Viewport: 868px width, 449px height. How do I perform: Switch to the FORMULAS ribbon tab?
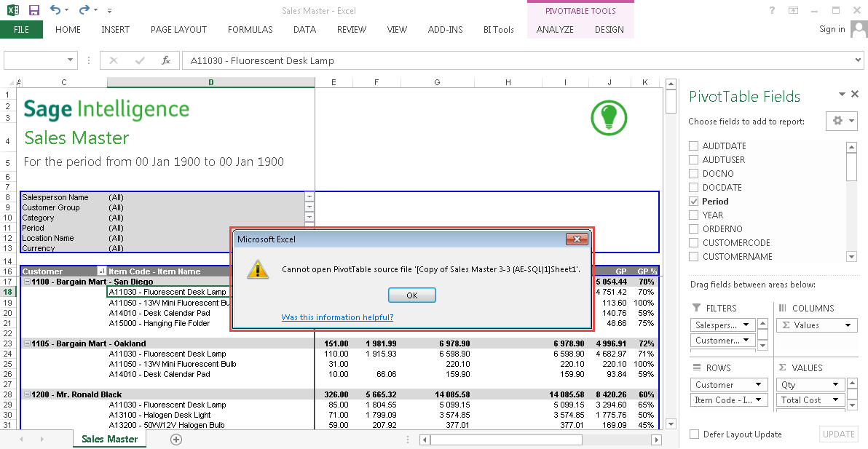pyautogui.click(x=250, y=29)
